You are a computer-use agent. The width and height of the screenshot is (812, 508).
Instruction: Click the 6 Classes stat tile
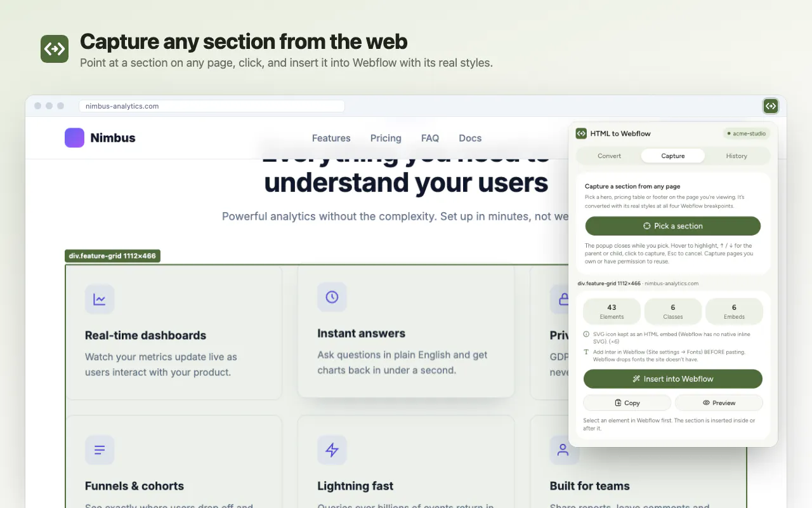coord(673,311)
